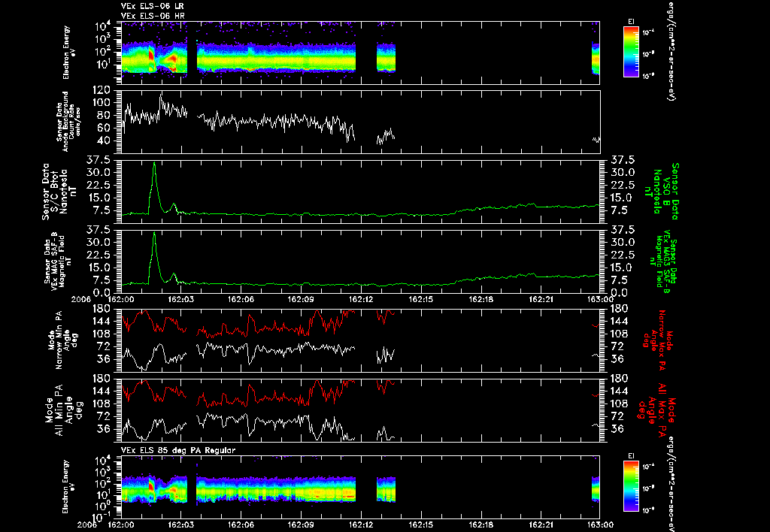Click '162:12' on the middle time axis
This screenshot has width=770, height=532.
(361, 299)
